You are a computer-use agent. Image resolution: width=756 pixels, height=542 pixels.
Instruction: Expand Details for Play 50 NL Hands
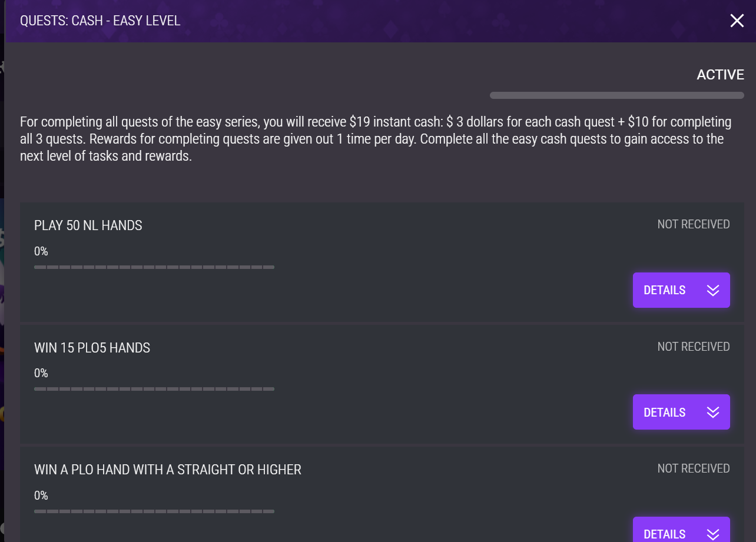coord(681,290)
